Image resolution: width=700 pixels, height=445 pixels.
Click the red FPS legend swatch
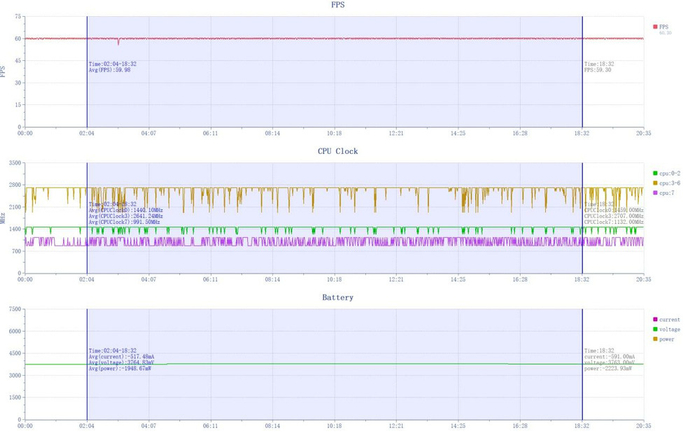coord(655,27)
